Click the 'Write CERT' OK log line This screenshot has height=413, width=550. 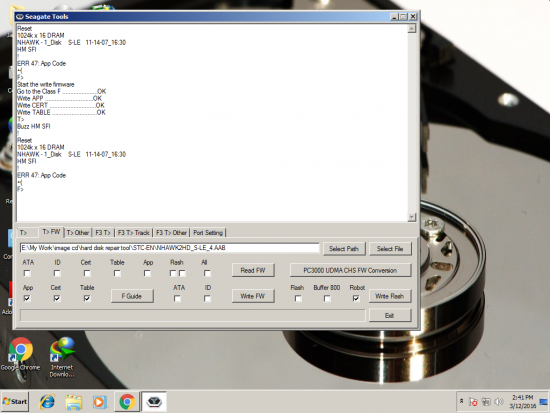pyautogui.click(x=61, y=105)
